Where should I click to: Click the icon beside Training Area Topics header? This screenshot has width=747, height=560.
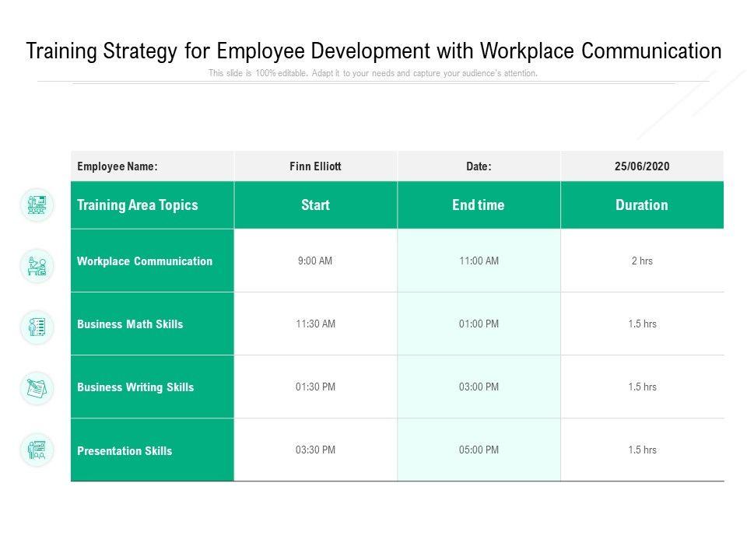(x=37, y=205)
